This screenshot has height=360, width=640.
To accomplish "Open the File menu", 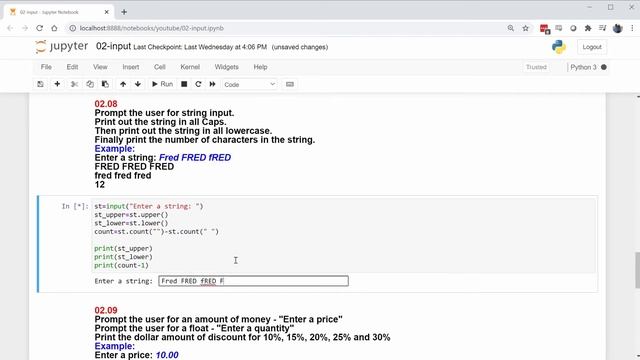I will click(46, 67).
